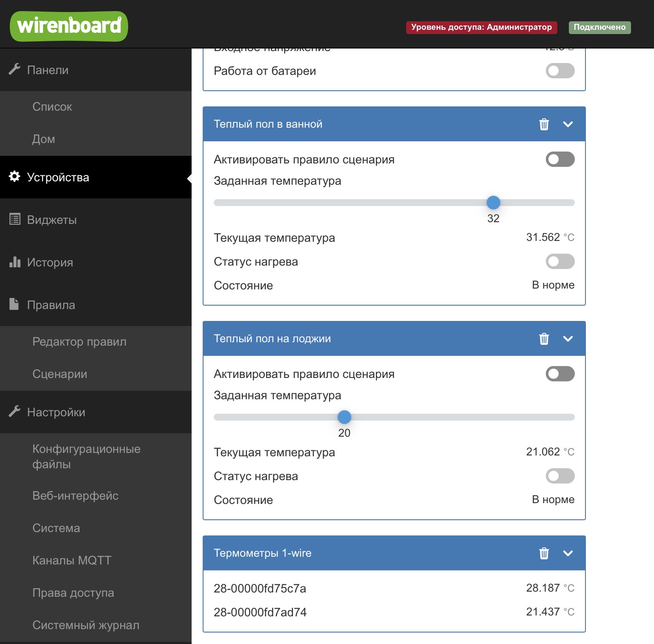Image resolution: width=654 pixels, height=644 pixels.
Task: Click trash icon on Теплый пол на лоджии
Action: [x=544, y=339]
